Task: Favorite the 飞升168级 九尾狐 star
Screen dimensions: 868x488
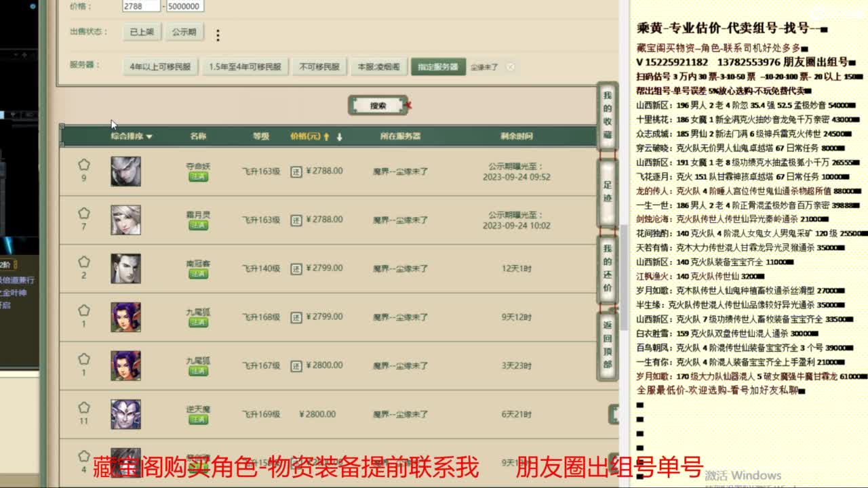Action: pyautogui.click(x=83, y=310)
